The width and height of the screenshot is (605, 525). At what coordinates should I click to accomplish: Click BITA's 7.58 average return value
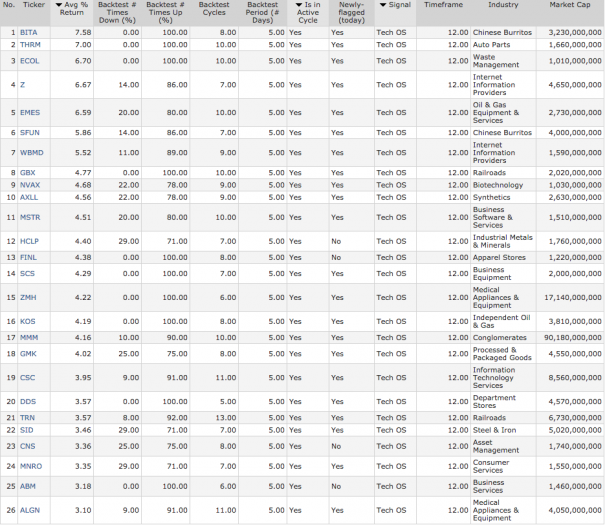(x=83, y=32)
